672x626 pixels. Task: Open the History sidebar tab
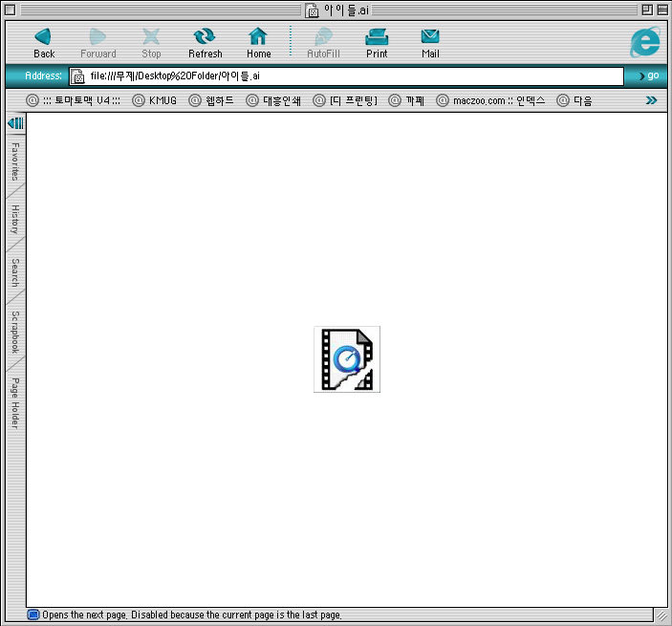click(15, 219)
